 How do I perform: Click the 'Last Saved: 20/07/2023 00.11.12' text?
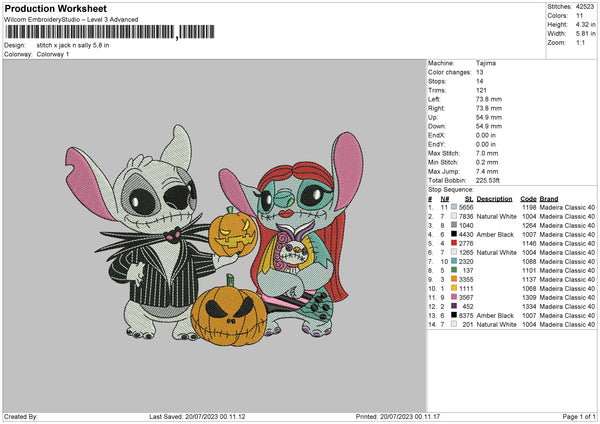(x=197, y=416)
